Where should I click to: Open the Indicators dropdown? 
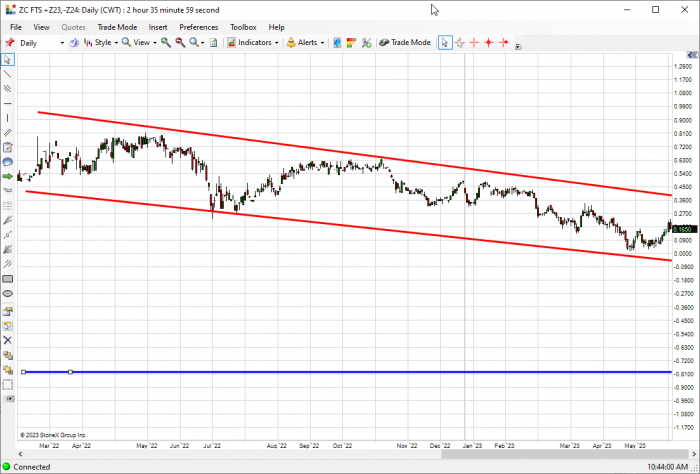pyautogui.click(x=253, y=43)
